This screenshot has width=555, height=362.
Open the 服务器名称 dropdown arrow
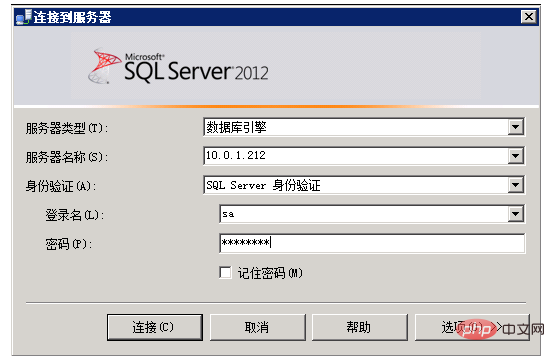coord(516,156)
